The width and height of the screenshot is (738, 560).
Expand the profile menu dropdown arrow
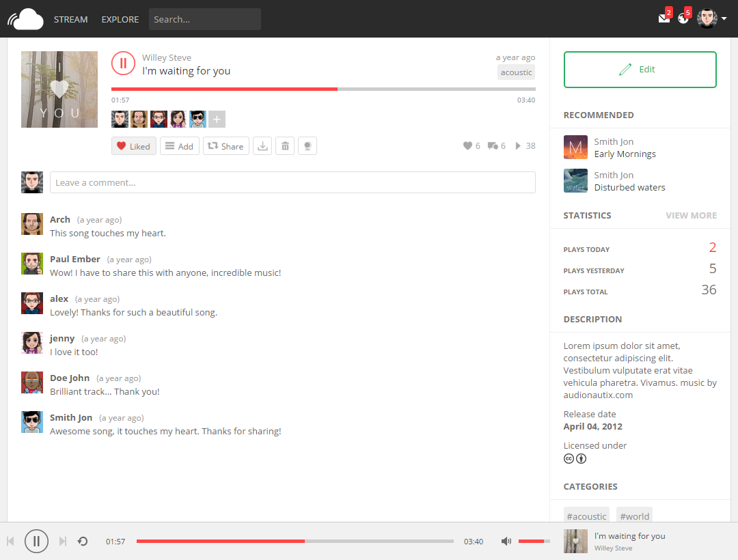[x=724, y=19]
